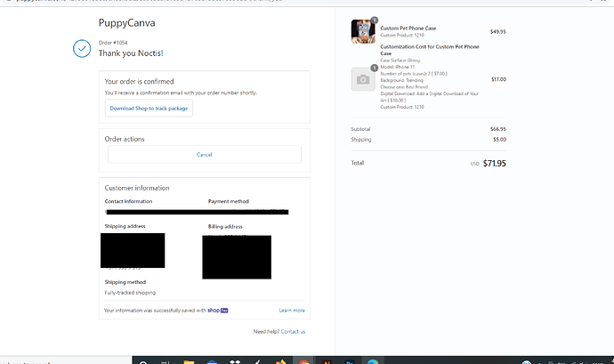
Task: Click the $49.95 product price
Action: [x=498, y=32]
